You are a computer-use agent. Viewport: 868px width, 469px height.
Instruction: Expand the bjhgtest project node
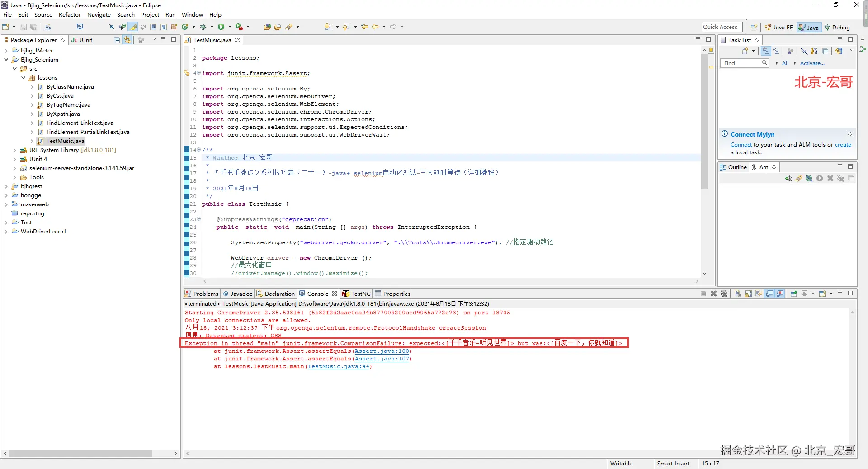tap(6, 186)
